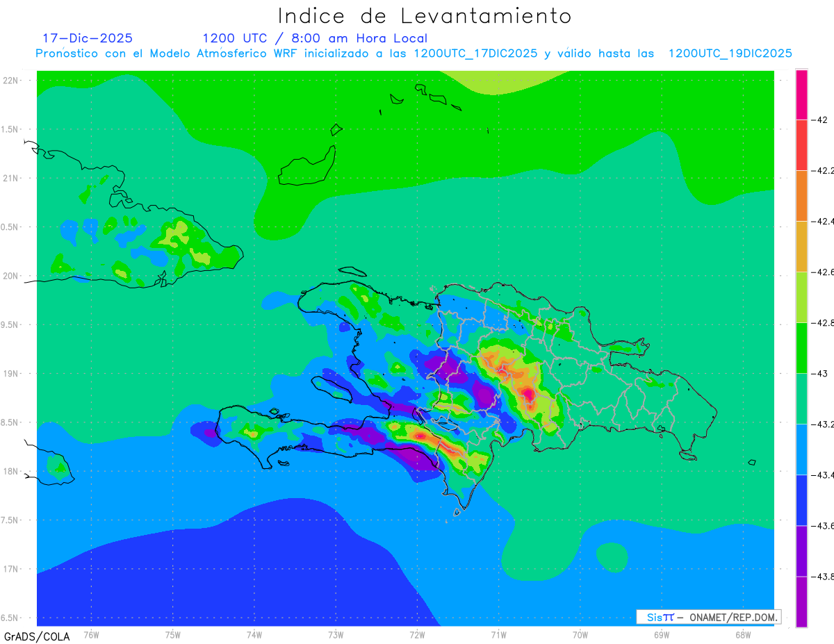This screenshot has width=834, height=644.
Task: Select the red color bar segment below -42
Action: click(801, 145)
